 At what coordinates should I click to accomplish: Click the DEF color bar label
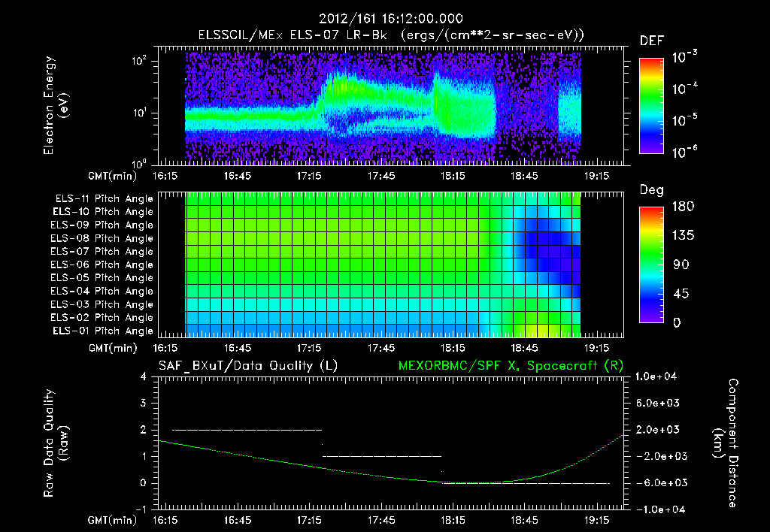[x=652, y=41]
